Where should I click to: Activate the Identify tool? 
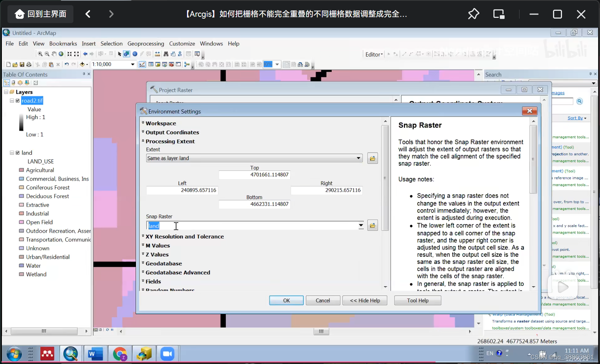[135, 54]
